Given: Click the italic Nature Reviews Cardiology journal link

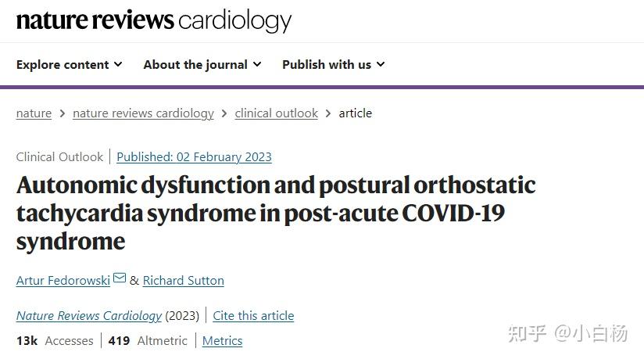Looking at the screenshot, I should pos(88,316).
